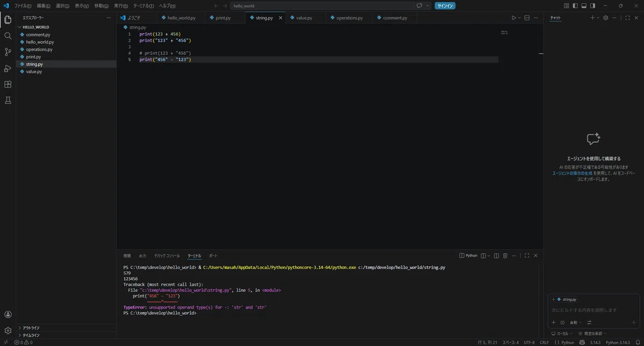Click the 行 5、列 21 cursor position
Image resolution: width=644 pixels, height=346 pixels.
pos(487,342)
